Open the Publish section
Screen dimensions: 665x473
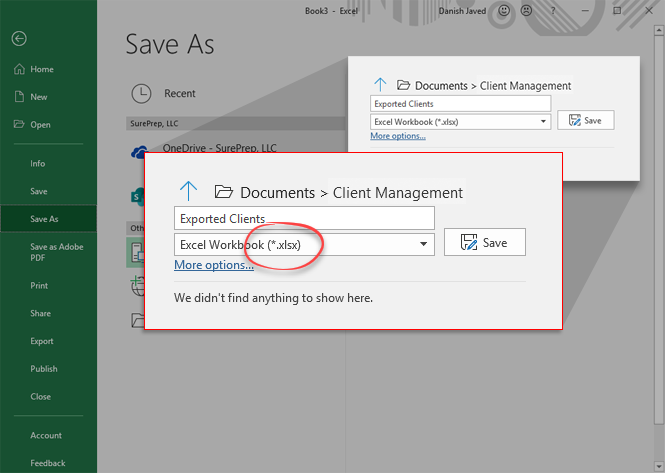[x=44, y=369]
